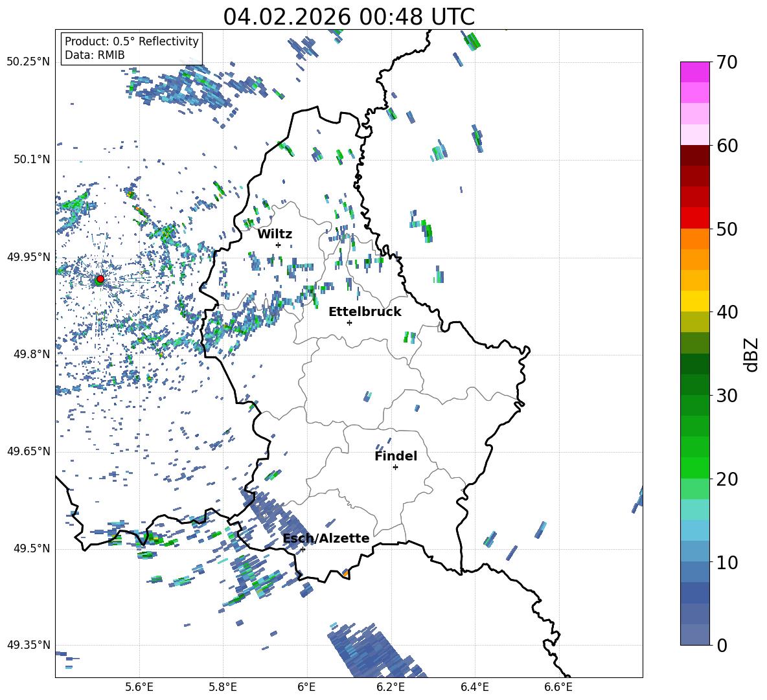Click the 49.5°N latitude label
Screen dimensions: 767x700
click(32, 548)
